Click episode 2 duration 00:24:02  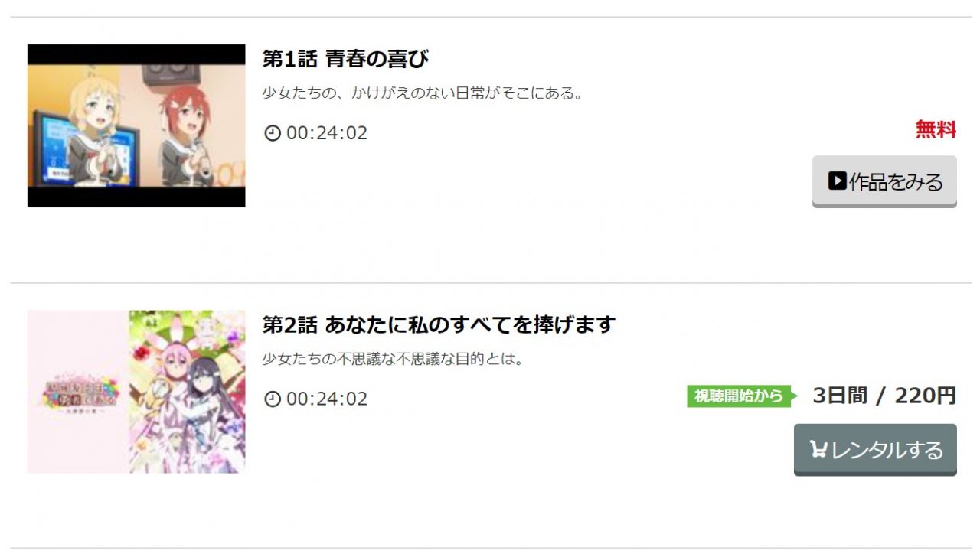tap(327, 399)
